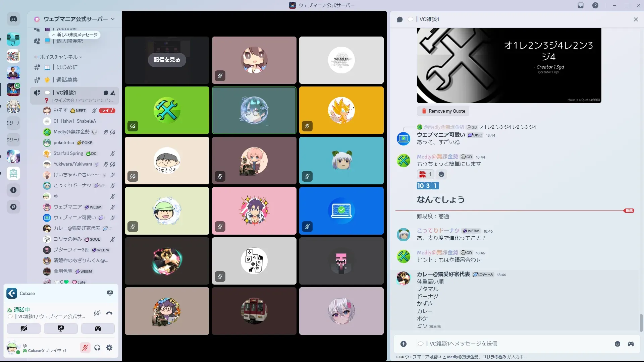Image resolution: width=644 pixels, height=362 pixels.
Task: Toggle noise suppression icon
Action: (x=97, y=313)
